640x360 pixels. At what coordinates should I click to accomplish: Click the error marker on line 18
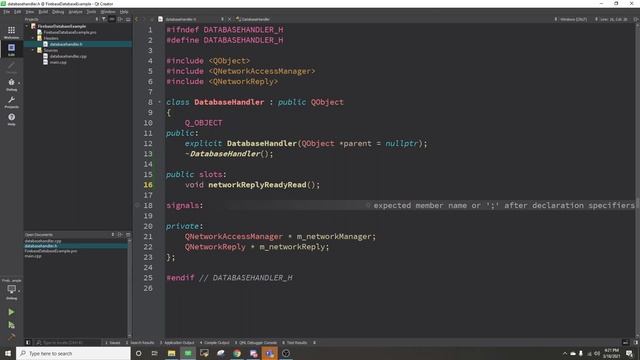click(x=138, y=205)
